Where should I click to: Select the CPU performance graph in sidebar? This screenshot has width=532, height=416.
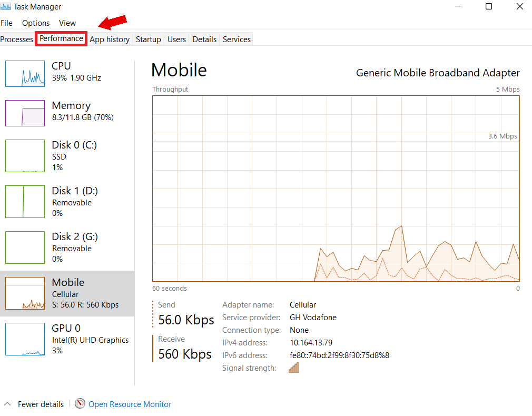click(x=67, y=72)
